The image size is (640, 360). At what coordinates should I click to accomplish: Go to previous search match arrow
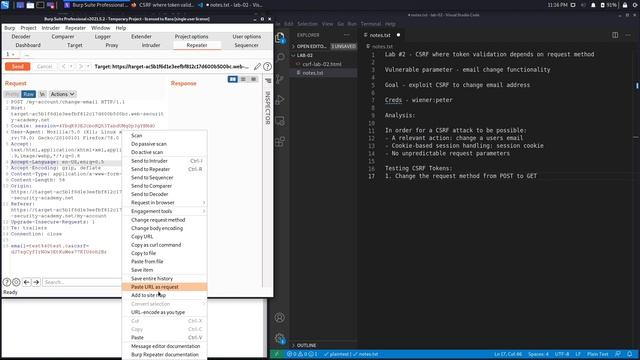27,282
